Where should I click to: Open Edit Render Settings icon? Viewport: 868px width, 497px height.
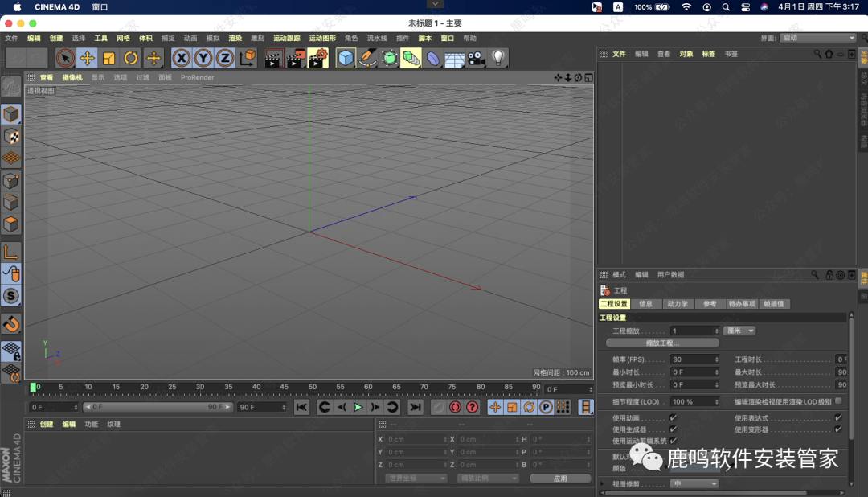tap(317, 58)
